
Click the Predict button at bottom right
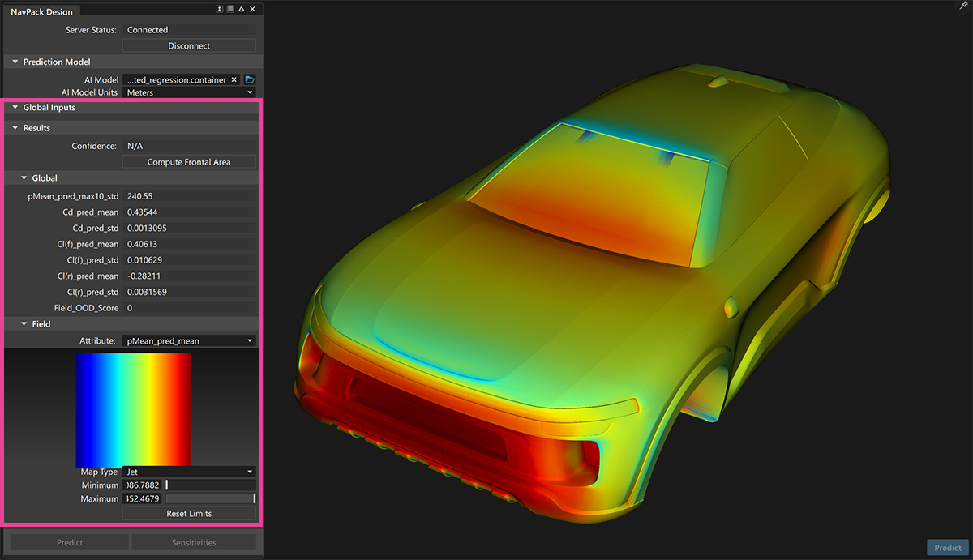pos(947,547)
